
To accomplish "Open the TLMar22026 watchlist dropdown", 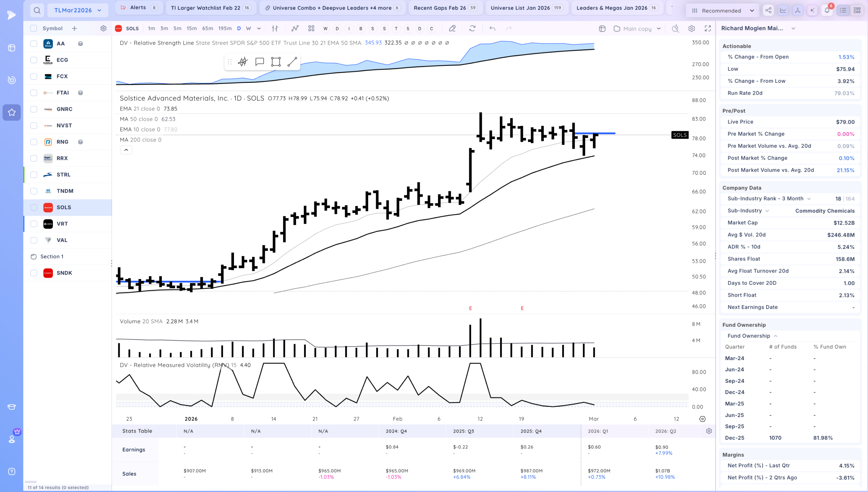I will click(78, 10).
